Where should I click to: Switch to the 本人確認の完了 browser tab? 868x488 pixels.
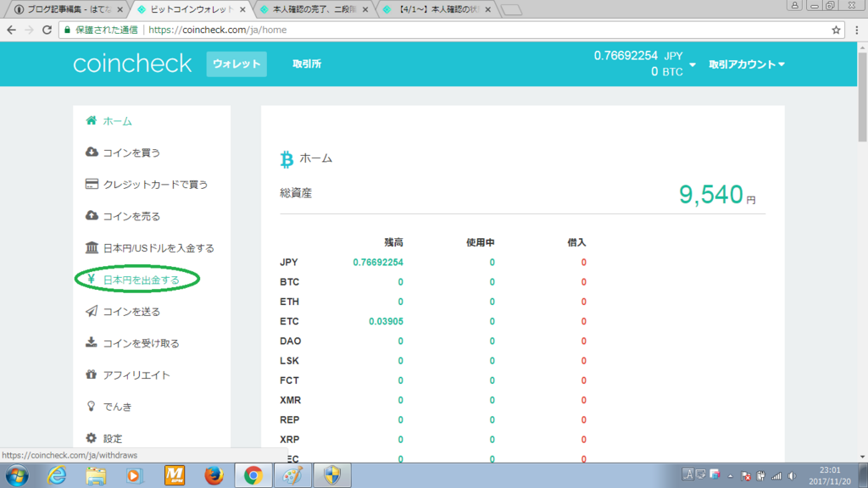coord(314,9)
